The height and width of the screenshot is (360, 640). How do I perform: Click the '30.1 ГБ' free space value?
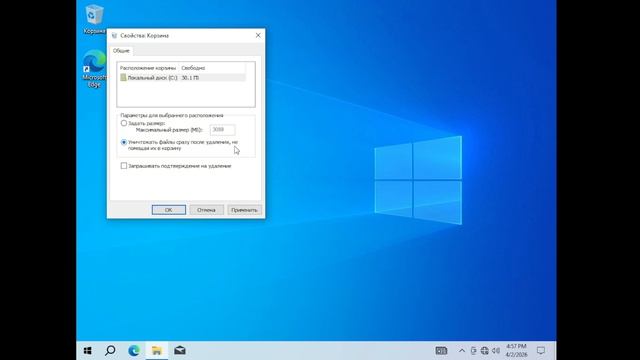[x=190, y=78]
